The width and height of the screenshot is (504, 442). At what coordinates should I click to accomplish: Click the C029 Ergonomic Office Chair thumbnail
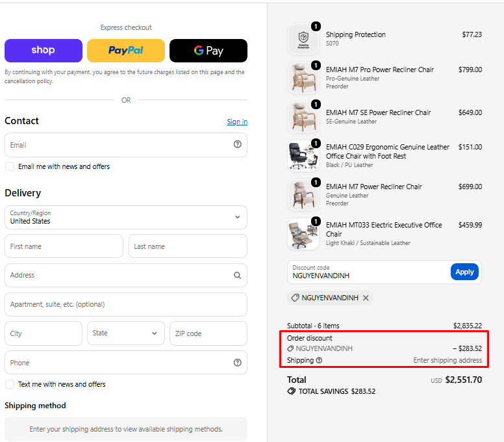(303, 156)
